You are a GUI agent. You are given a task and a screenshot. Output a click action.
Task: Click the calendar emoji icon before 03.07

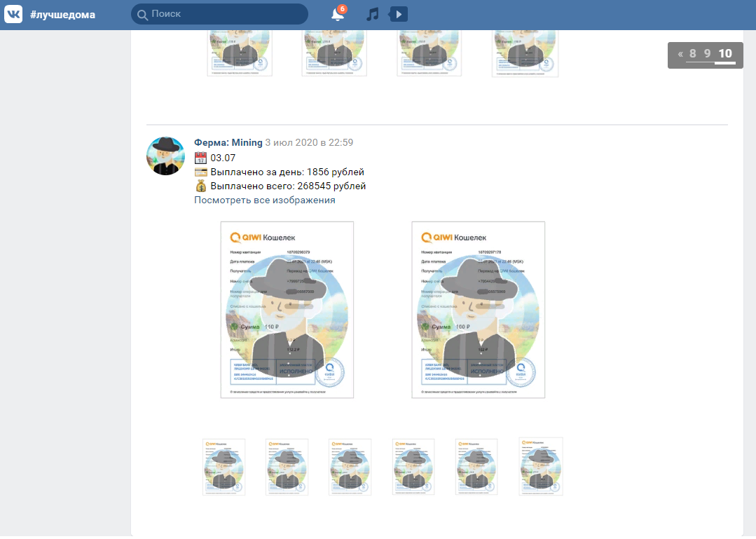coord(200,158)
